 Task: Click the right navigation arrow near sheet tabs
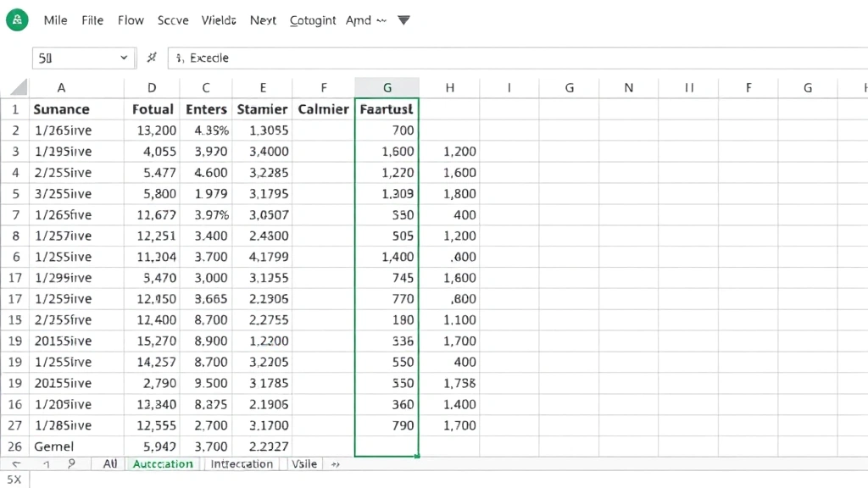47,463
